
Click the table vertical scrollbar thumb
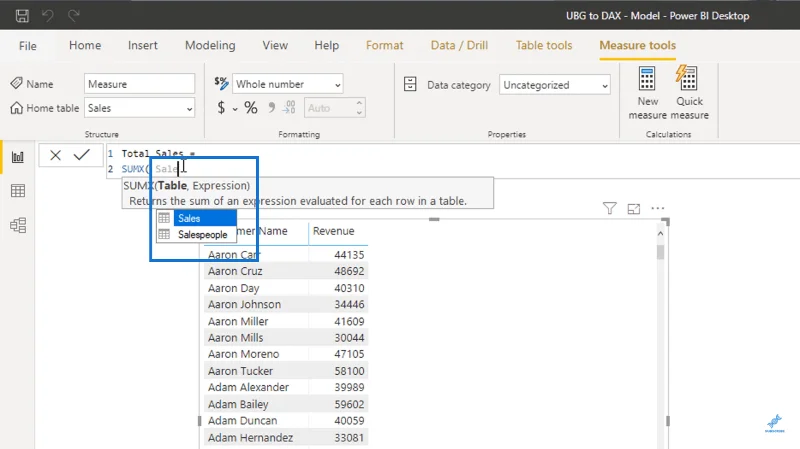[660, 252]
